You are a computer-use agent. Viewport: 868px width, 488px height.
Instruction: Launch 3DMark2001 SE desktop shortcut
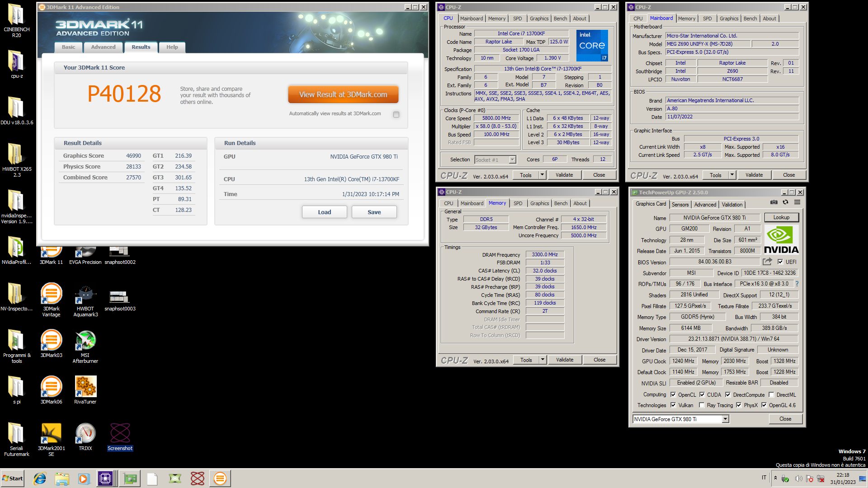(x=51, y=440)
